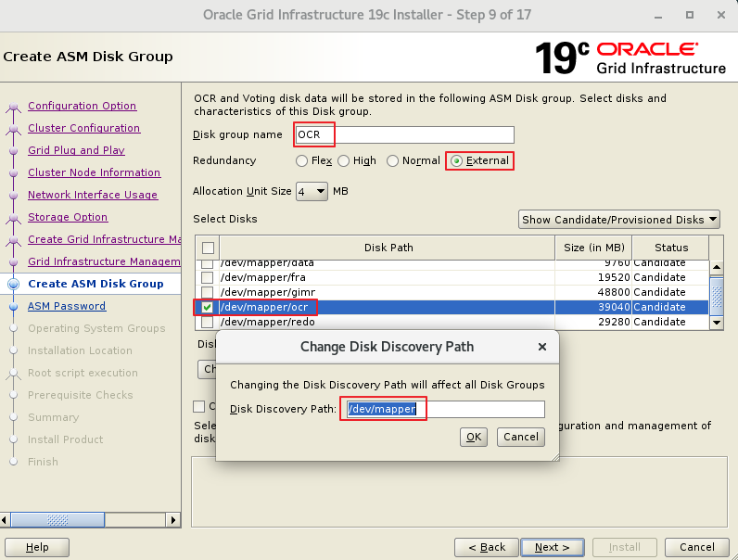This screenshot has height=560, width=738.
Task: Click the step icon beside Configuration Option
Action: coord(13,107)
